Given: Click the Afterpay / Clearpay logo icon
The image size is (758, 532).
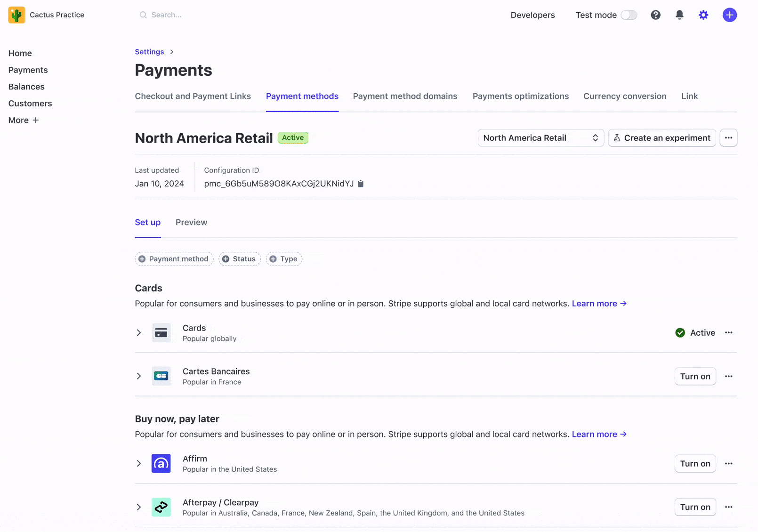Looking at the screenshot, I should point(161,507).
